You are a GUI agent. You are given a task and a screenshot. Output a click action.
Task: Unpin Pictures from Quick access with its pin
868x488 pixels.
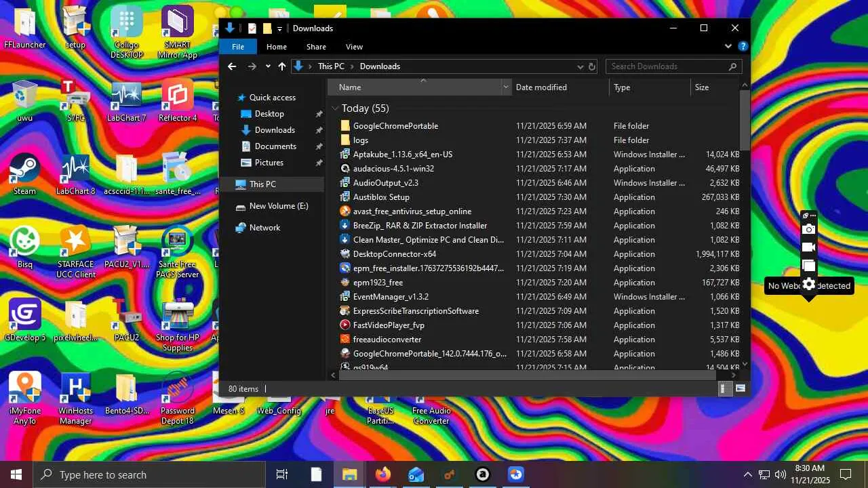319,163
